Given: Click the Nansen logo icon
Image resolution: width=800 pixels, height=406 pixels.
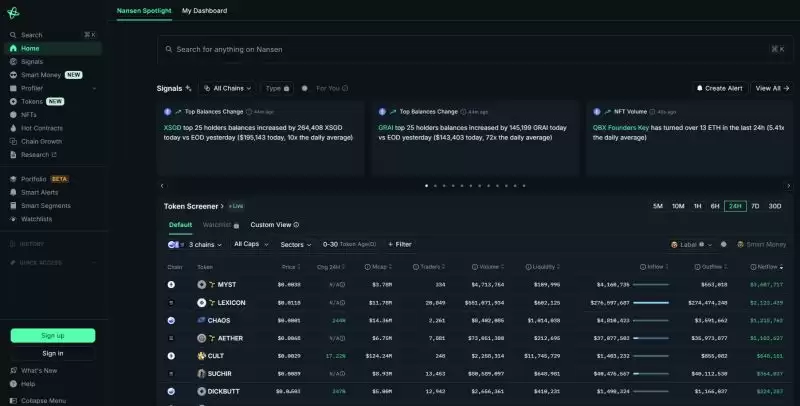Looking at the screenshot, I should (14, 12).
